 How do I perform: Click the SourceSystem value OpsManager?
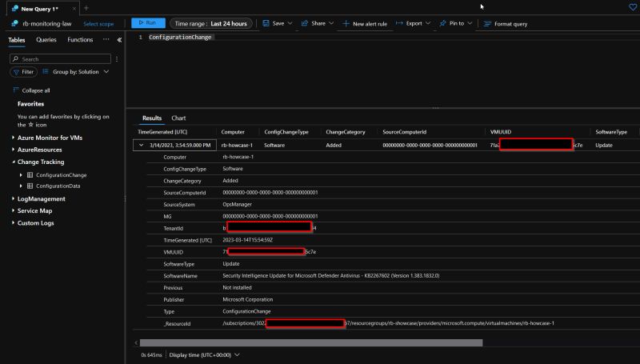[237, 204]
